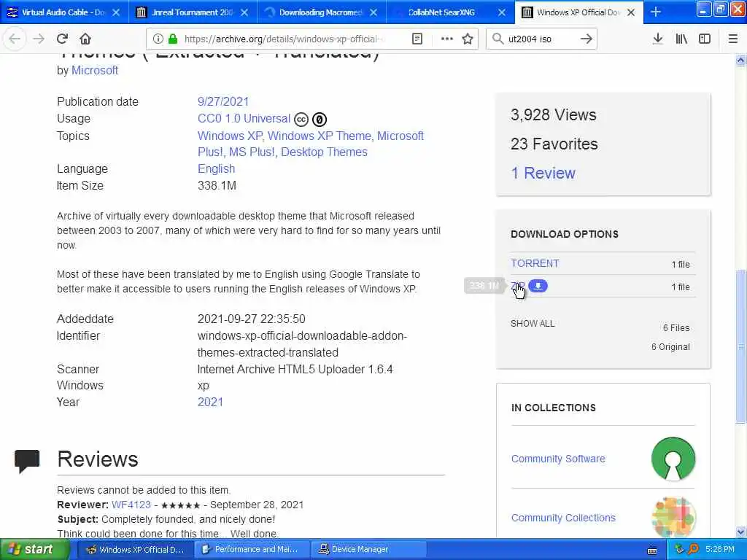Open the browser hamburger menu
Viewport: 747px width, 560px height.
pyautogui.click(x=732, y=39)
